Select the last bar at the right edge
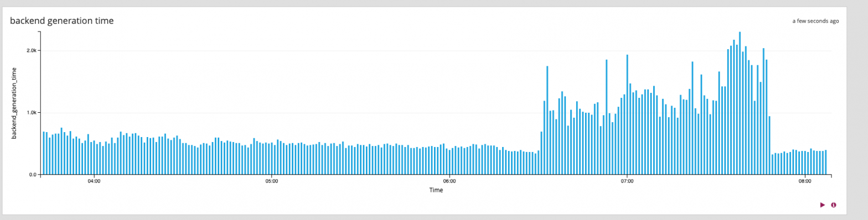Image resolution: width=868 pixels, height=220 pixels. [x=825, y=162]
